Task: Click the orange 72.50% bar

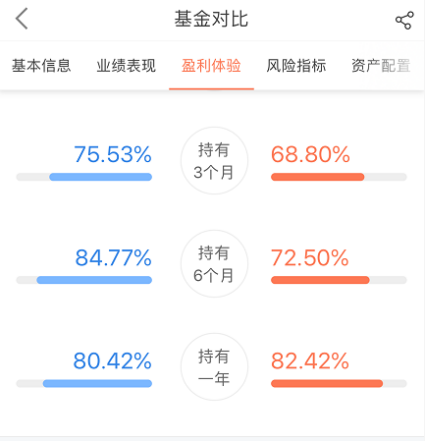Action: pyautogui.click(x=320, y=280)
